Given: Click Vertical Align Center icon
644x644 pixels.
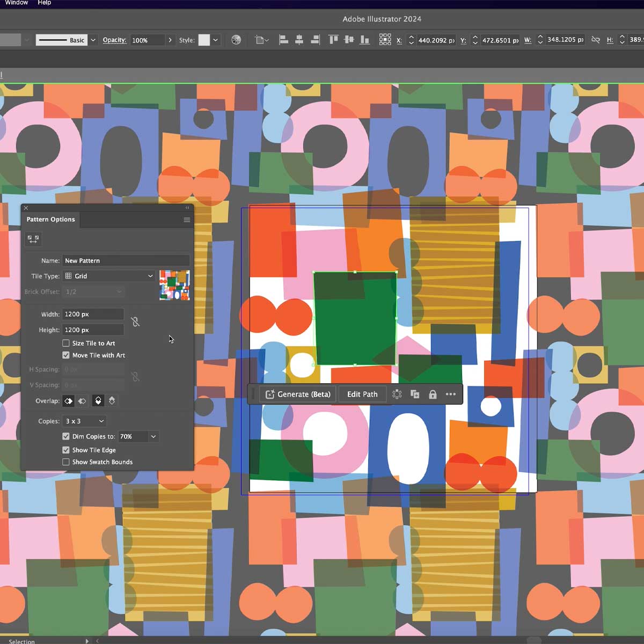Looking at the screenshot, I should tap(349, 40).
